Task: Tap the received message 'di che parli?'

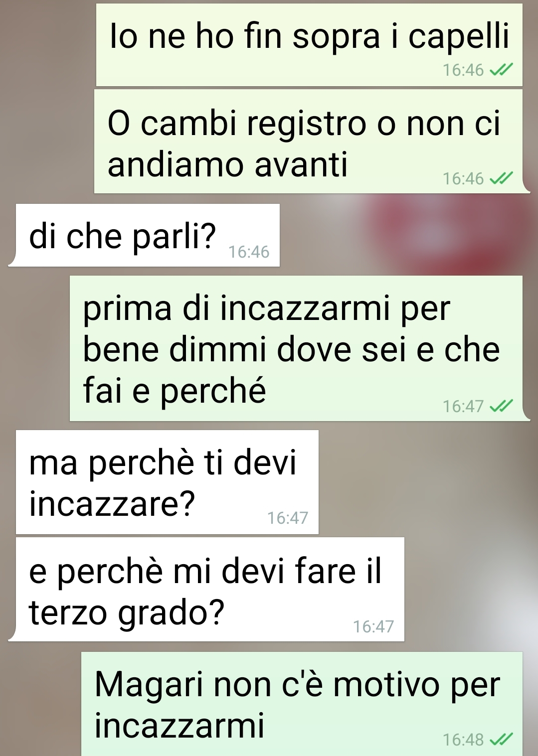Action: (145, 235)
